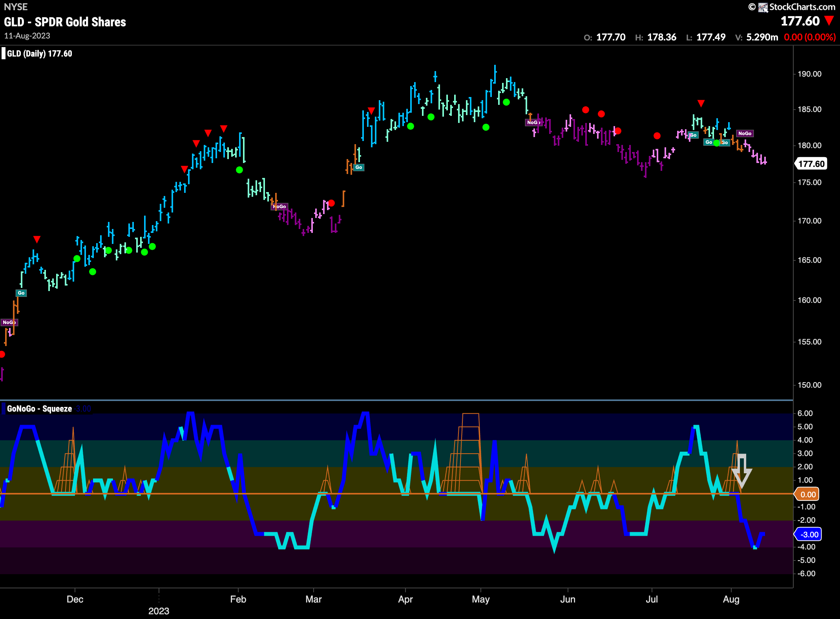Click the orange 0.00 tag on indicator axis
The image size is (840, 619).
tap(807, 494)
